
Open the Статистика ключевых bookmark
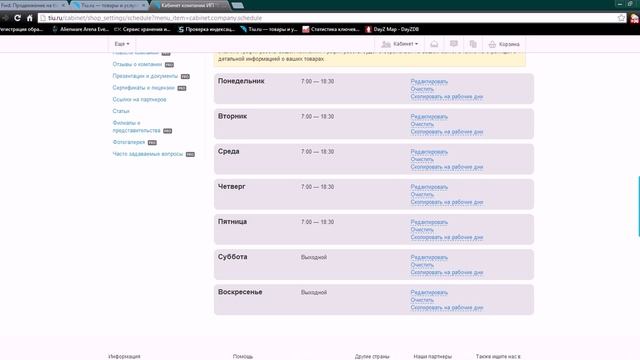331,29
